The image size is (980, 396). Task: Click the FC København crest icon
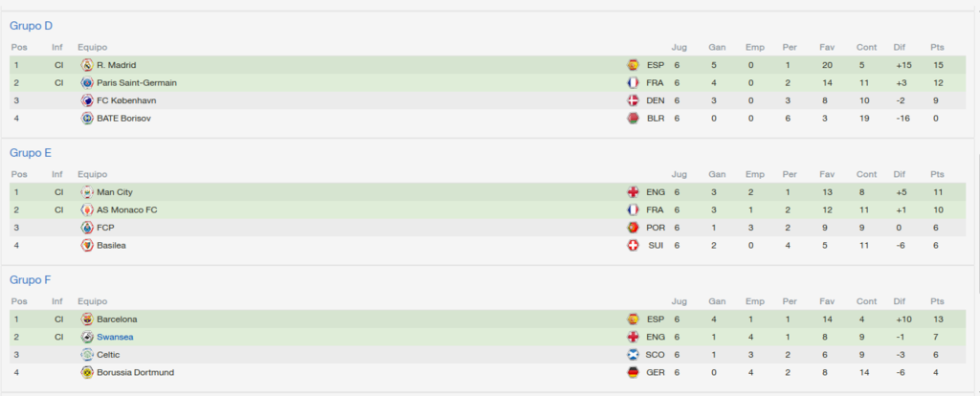pyautogui.click(x=87, y=100)
